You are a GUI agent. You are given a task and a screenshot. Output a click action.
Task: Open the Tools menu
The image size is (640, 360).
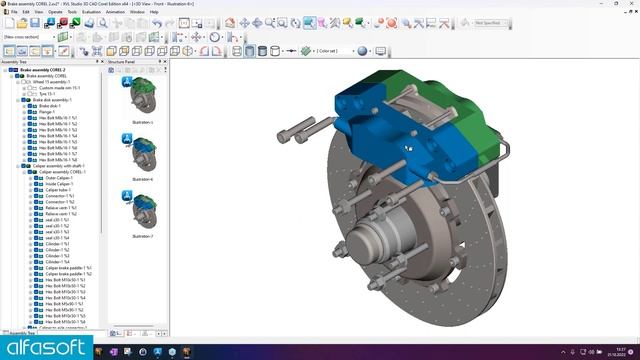pyautogui.click(x=72, y=12)
